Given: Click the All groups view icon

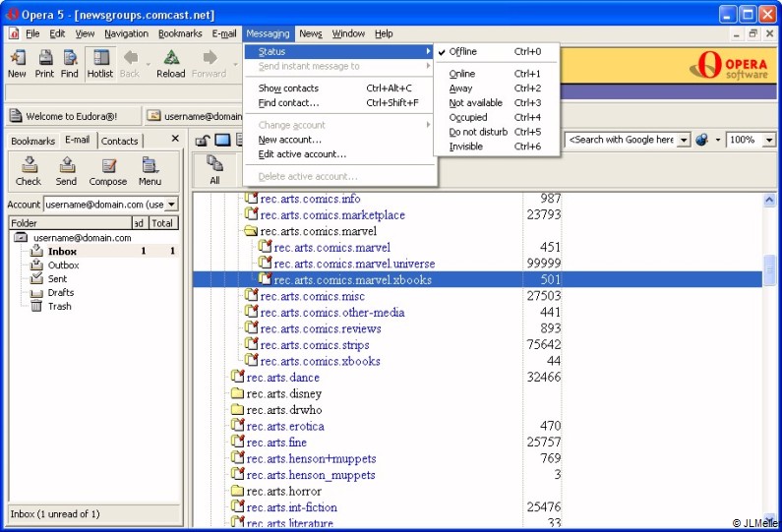Looking at the screenshot, I should point(215,170).
